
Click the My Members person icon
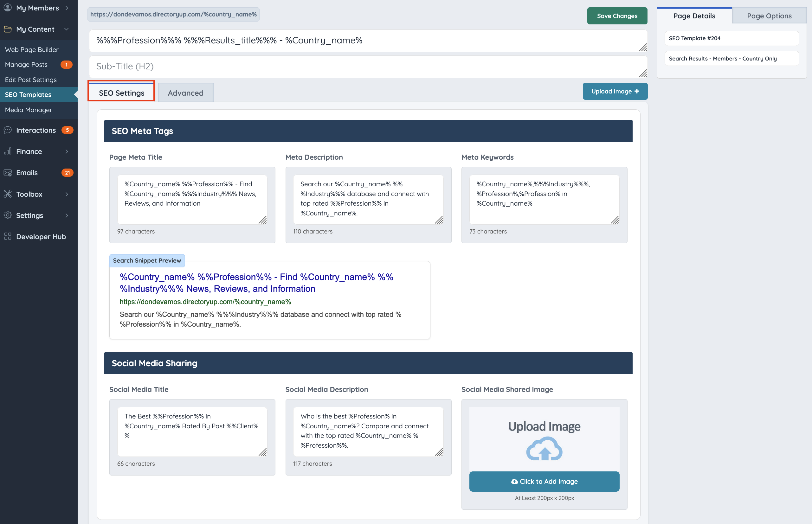point(8,8)
